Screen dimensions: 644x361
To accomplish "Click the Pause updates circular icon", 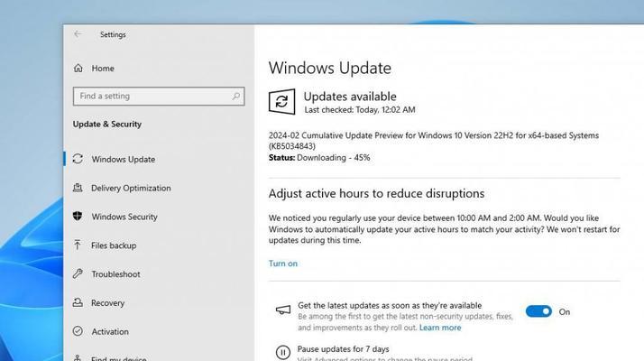I will click(x=283, y=352).
